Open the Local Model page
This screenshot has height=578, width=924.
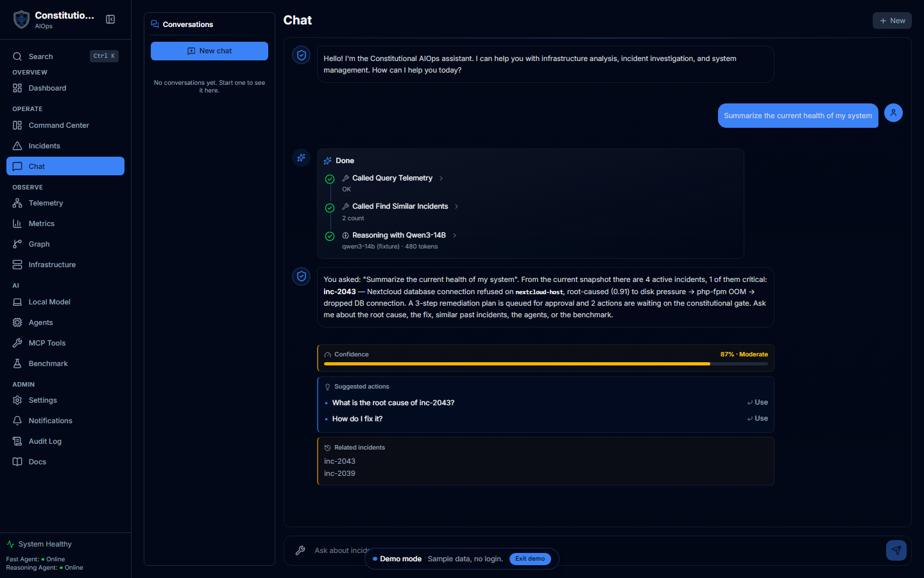[x=65, y=302]
